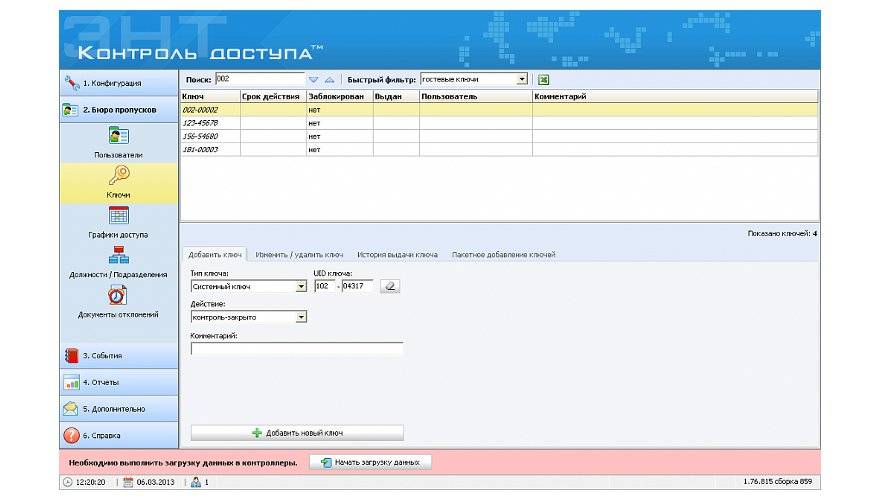Screen dimensions: 880x500
Task: Open Должности / Подразделения icon
Action: [119, 255]
